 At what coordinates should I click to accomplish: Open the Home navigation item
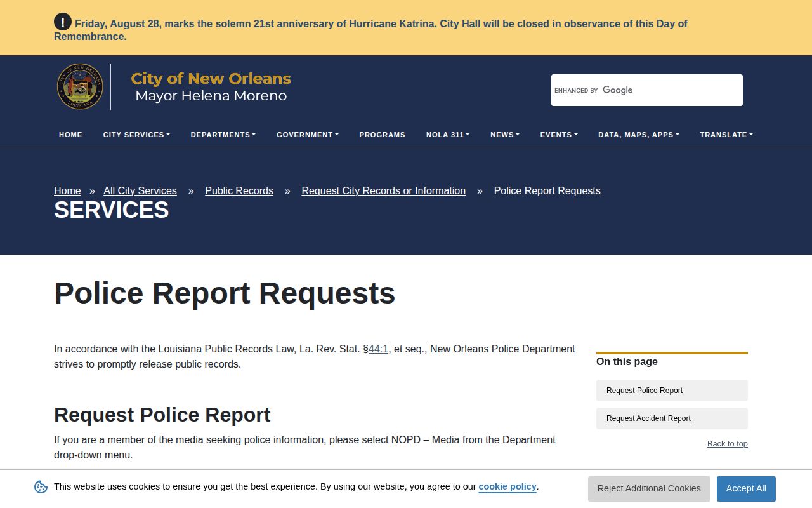(70, 135)
